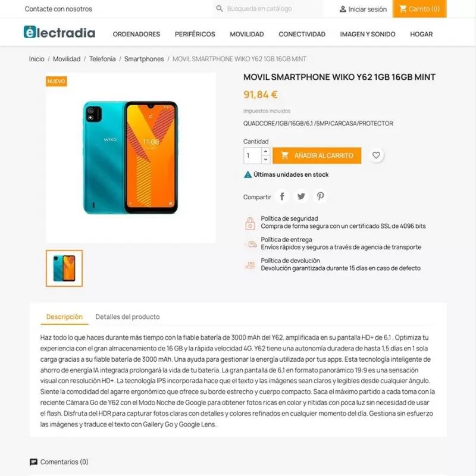Screen dimensions: 476x476
Task: Go to Smartphones breadcrumb link
Action: click(x=144, y=59)
